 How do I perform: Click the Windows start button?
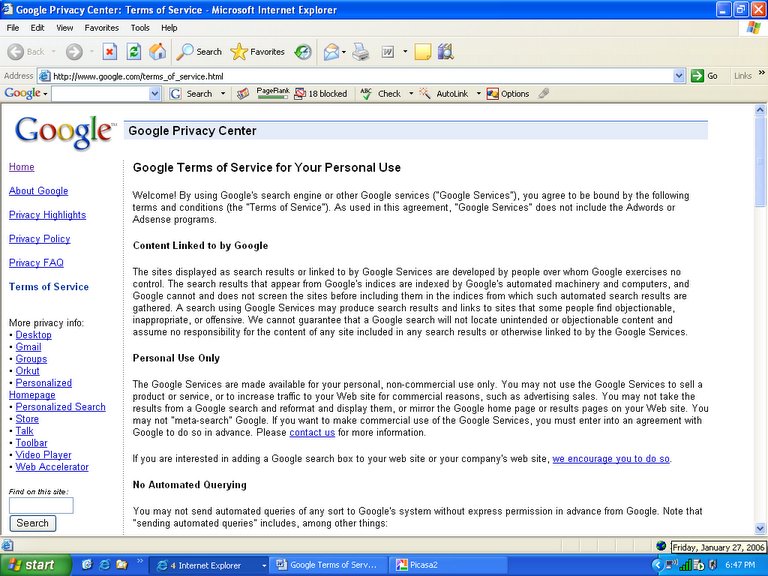point(34,565)
